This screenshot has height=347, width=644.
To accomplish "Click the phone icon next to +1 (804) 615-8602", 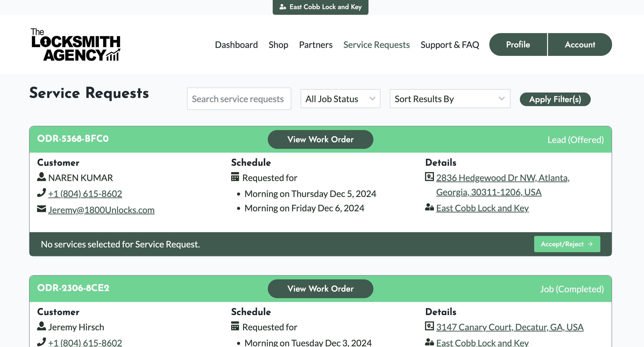I will click(42, 193).
